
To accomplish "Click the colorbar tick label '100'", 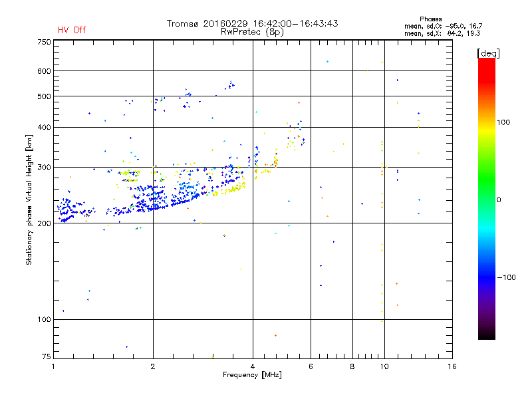I will coord(503,122).
